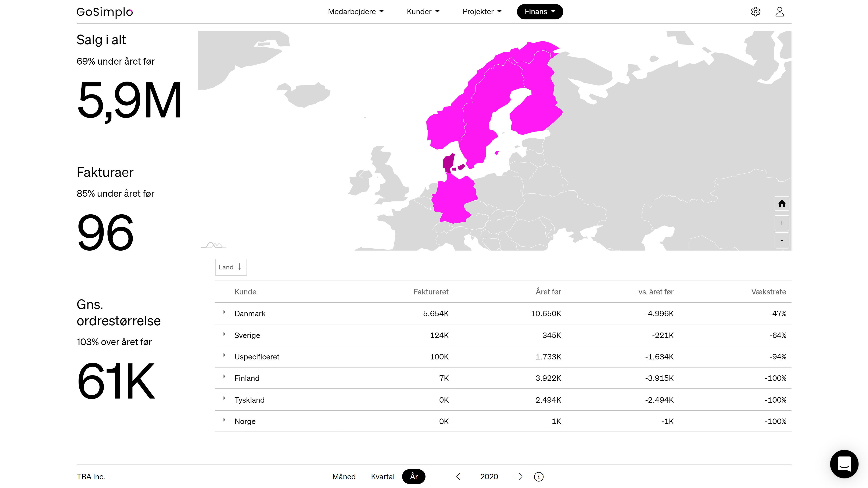Expand the Sverige row
The height and width of the screenshot is (488, 868).
(x=224, y=334)
